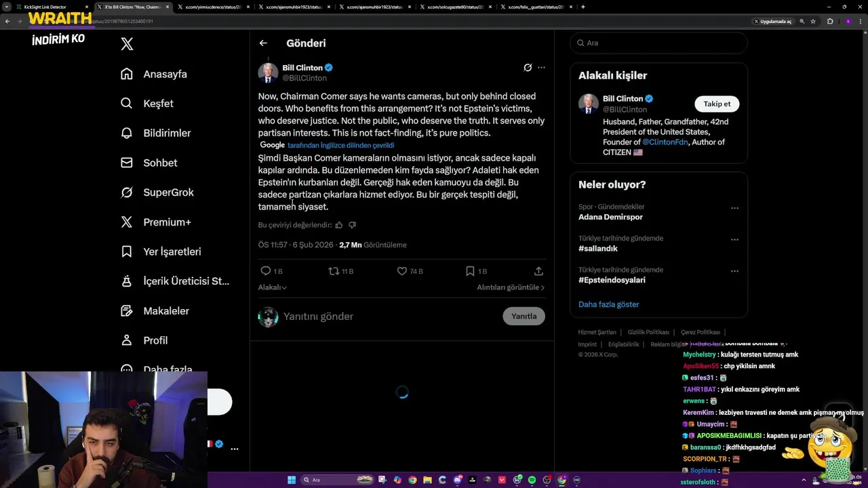Viewport: 868px width, 488px height.
Task: Open @ClintonFdn mention in bio
Action: click(x=665, y=142)
